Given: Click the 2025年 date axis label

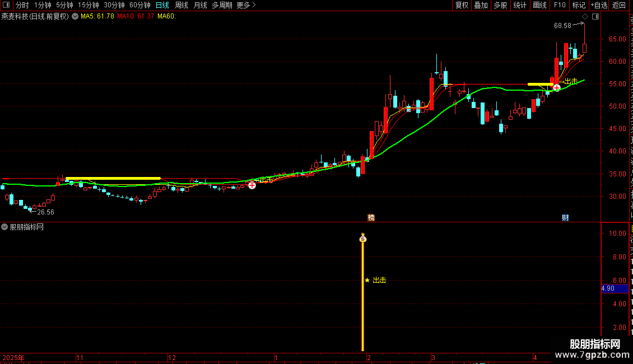Looking at the screenshot, I should 13,357.
